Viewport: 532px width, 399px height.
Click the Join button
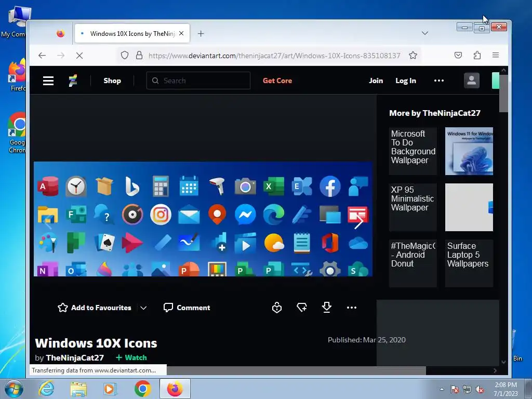(376, 81)
